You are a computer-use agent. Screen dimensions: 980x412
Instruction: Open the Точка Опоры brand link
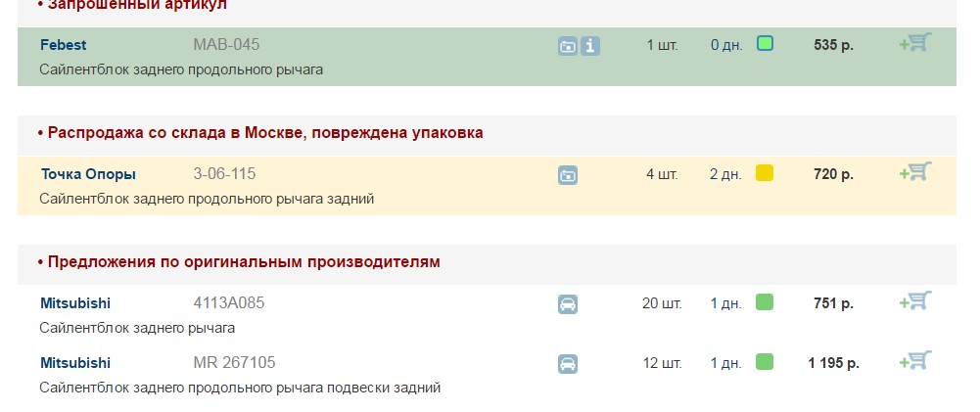pos(88,174)
